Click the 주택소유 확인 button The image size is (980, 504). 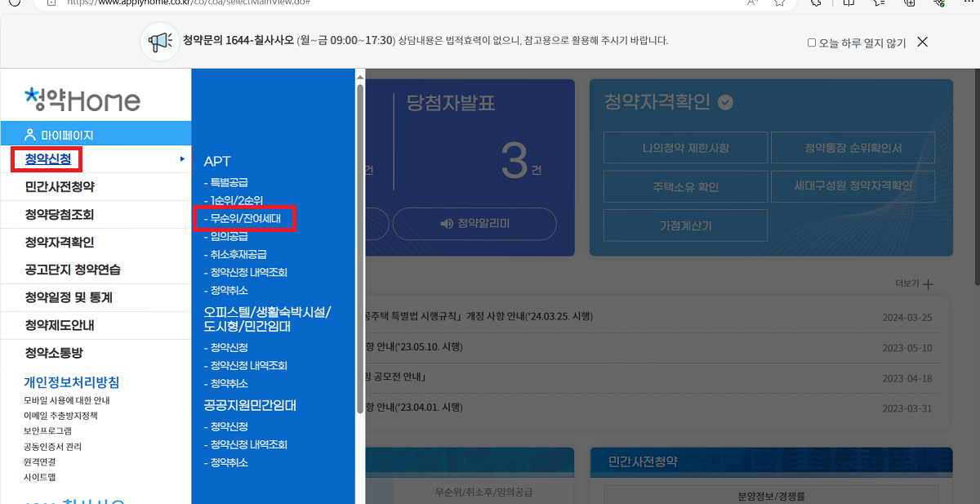coord(684,186)
